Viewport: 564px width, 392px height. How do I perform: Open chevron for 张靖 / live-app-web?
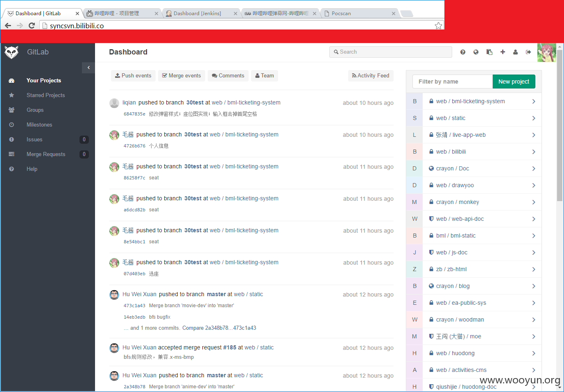coord(534,135)
